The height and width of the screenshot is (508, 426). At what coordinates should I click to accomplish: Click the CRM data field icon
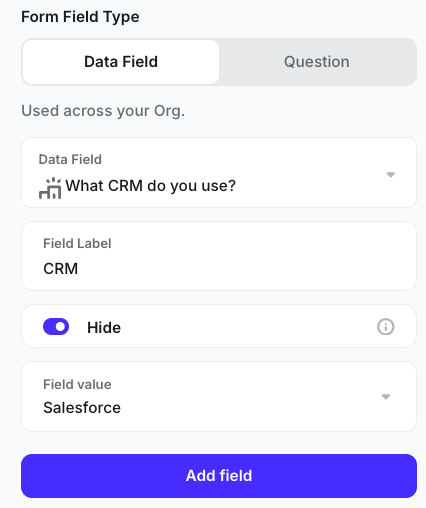coord(50,188)
